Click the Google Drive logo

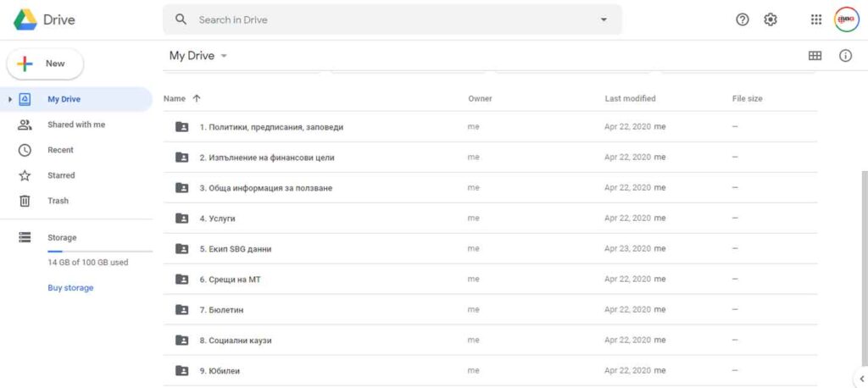(25, 20)
